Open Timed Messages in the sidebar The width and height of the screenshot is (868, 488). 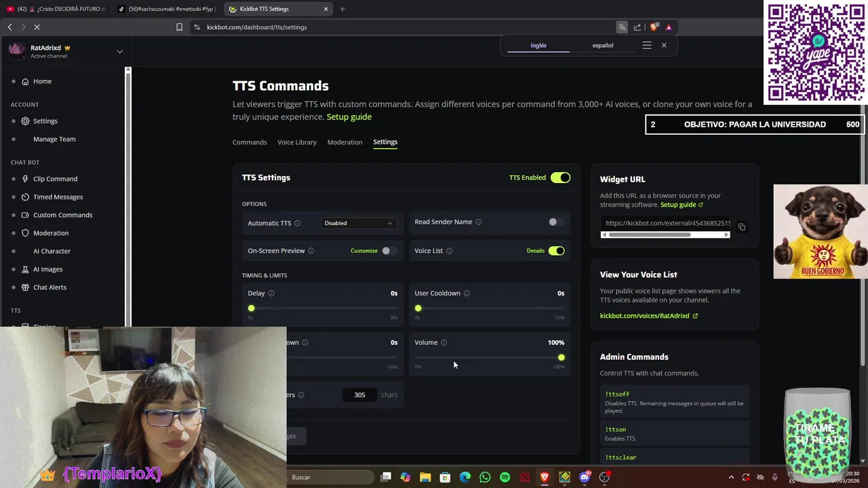(58, 197)
